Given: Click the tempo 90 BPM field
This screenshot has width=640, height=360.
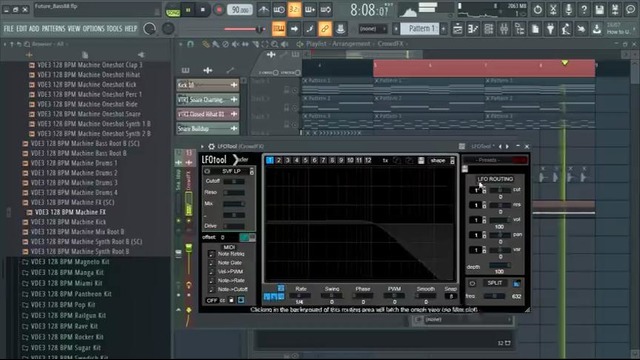Looking at the screenshot, I should coord(240,9).
